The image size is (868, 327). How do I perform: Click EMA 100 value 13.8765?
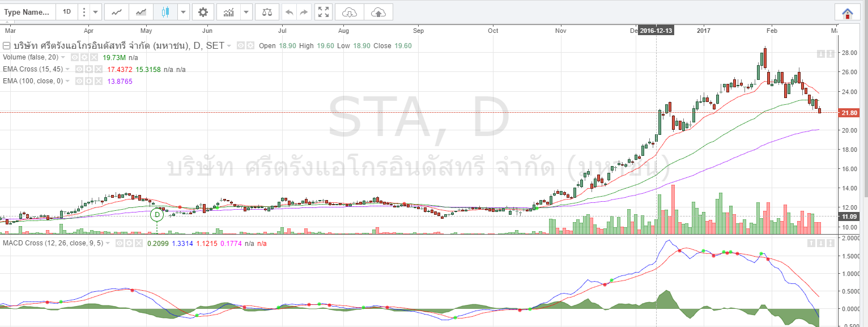(121, 81)
